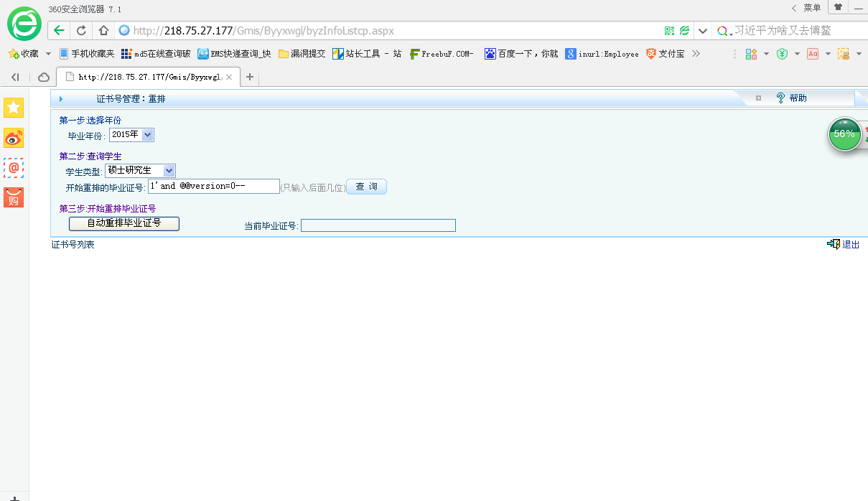Open the 帮助 help link

(x=798, y=98)
